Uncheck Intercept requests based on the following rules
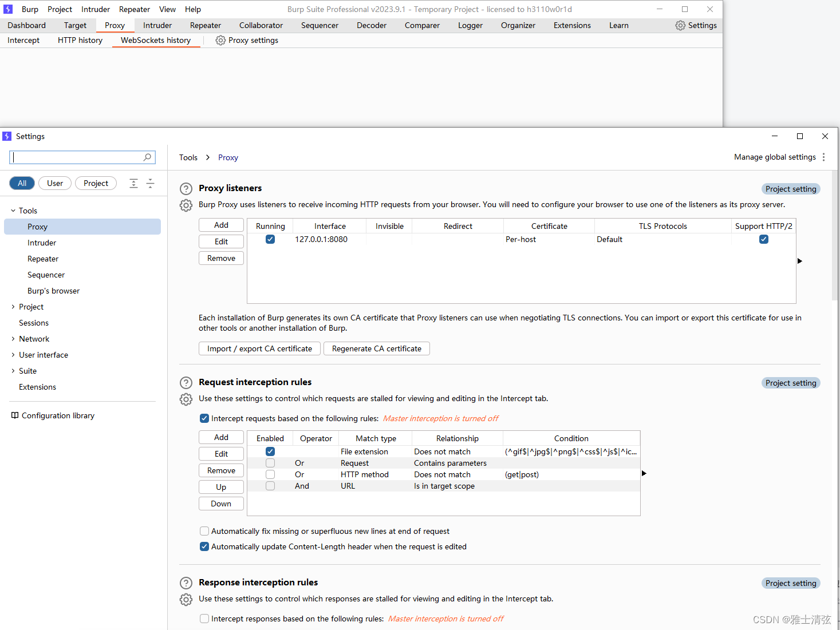 click(x=204, y=418)
